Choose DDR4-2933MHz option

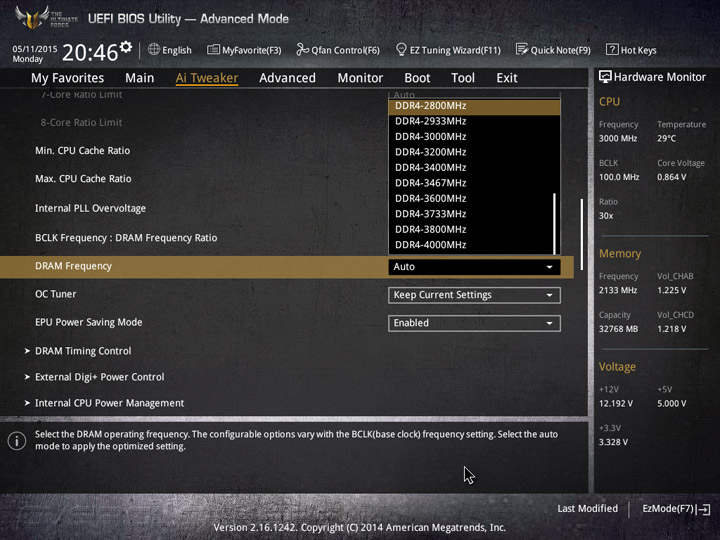click(x=471, y=121)
